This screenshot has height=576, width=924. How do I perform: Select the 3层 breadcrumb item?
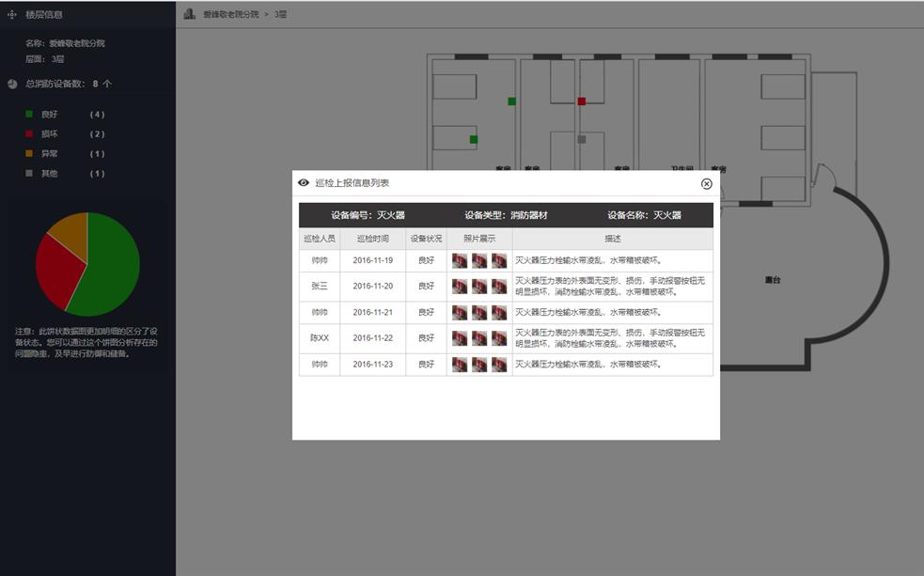[x=280, y=14]
